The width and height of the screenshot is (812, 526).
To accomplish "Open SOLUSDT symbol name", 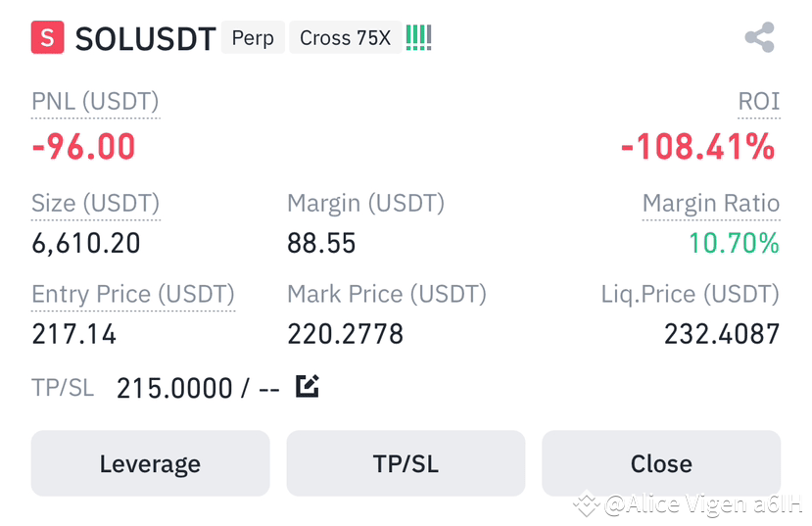I will [146, 39].
